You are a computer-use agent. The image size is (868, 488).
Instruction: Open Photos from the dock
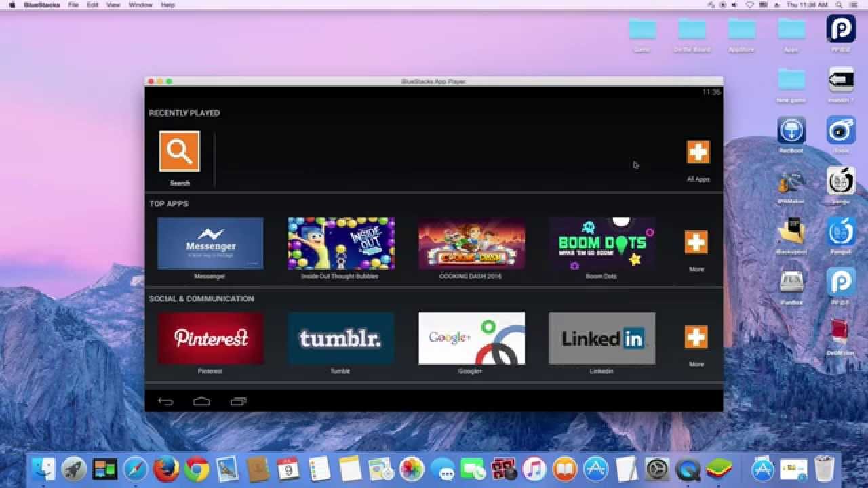pos(411,469)
